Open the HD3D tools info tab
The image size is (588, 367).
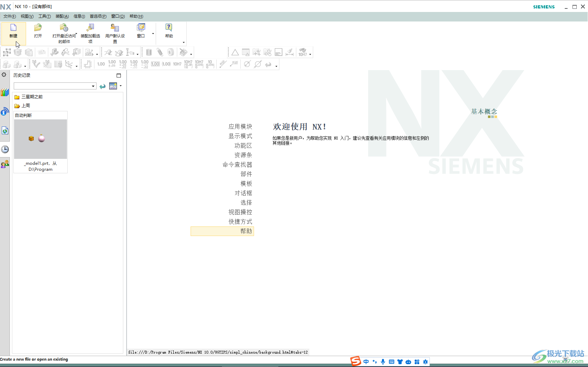[x=5, y=111]
